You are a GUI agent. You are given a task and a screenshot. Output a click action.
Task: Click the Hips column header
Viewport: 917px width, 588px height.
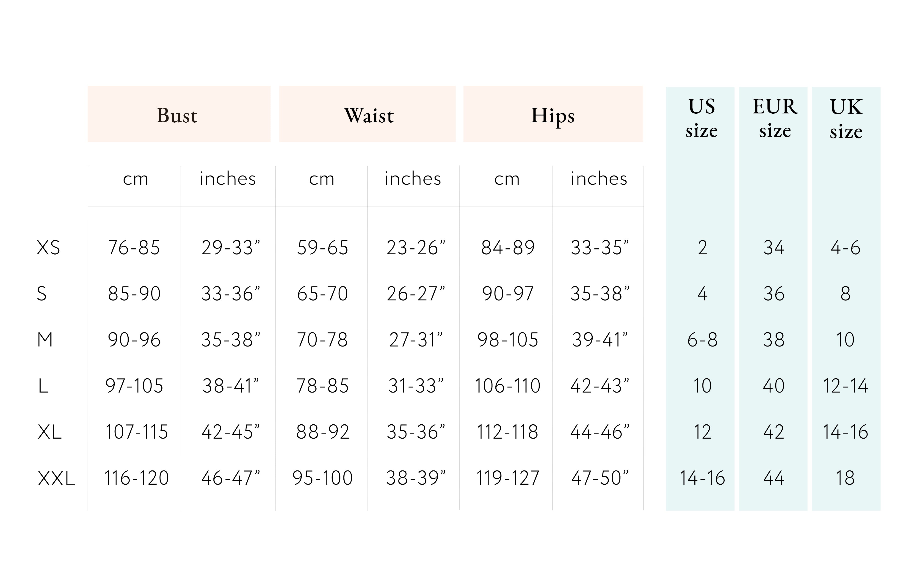(553, 115)
